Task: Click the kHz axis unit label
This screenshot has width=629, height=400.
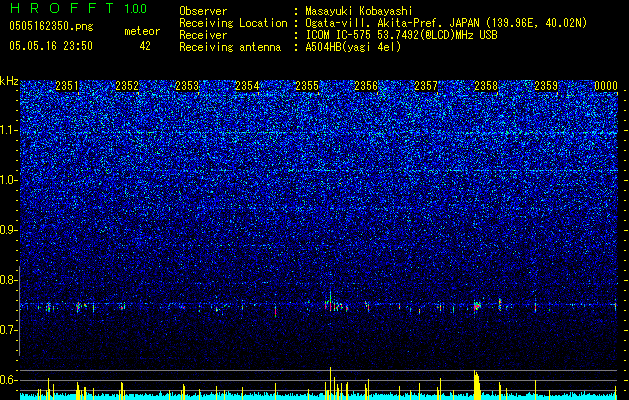Action: [9, 81]
